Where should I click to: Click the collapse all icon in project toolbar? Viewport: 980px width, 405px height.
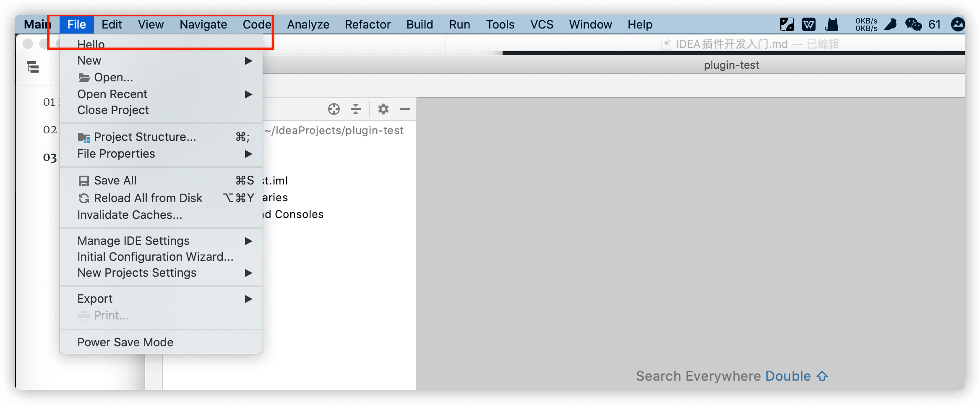tap(356, 109)
